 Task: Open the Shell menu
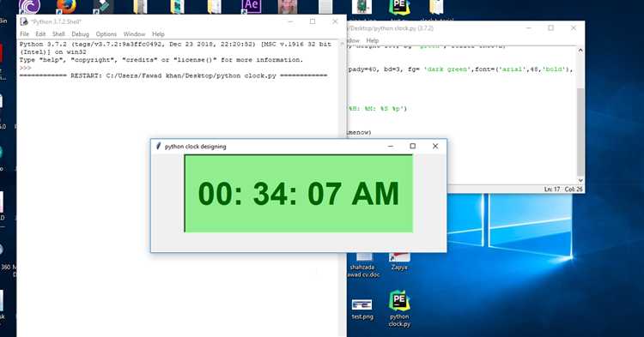tap(58, 34)
